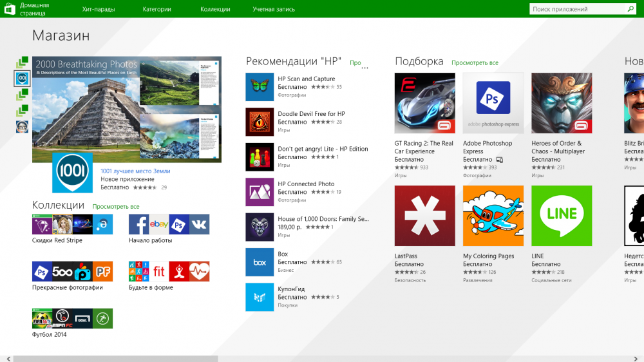Click the horizontal scrollbar thumb
This screenshot has width=644, height=362.
tap(115, 359)
